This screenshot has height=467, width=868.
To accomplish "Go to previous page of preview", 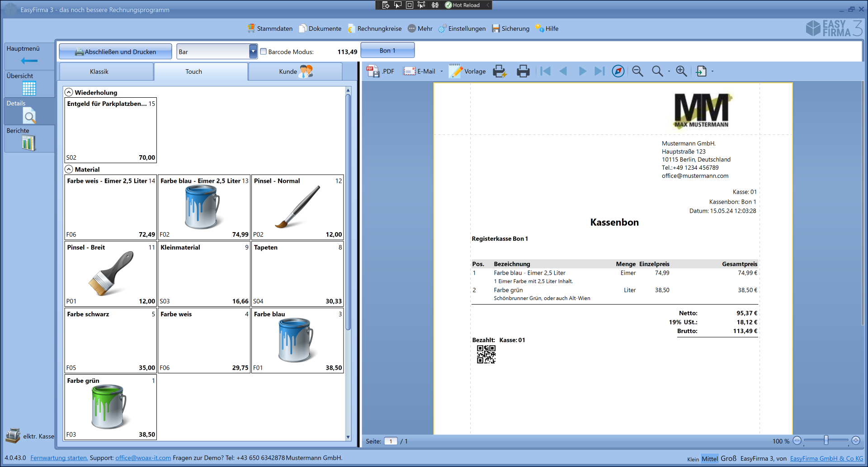I will 563,71.
